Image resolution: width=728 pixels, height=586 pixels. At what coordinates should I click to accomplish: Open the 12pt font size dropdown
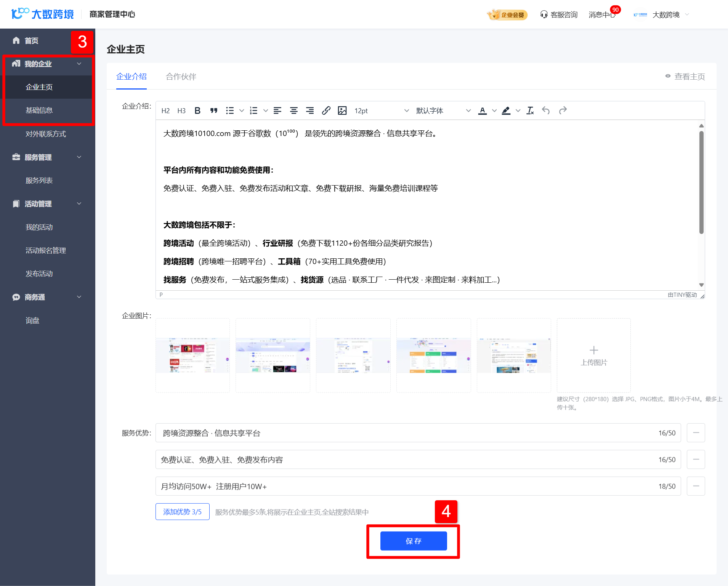[381, 111]
